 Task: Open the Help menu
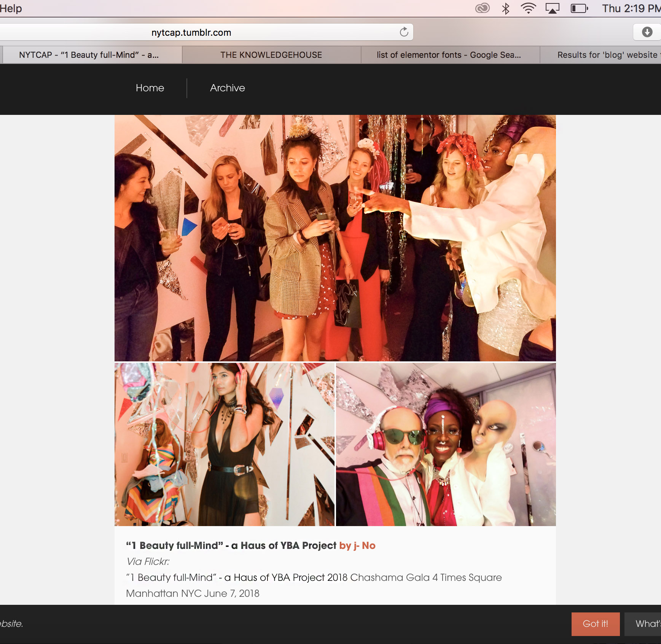11,8
